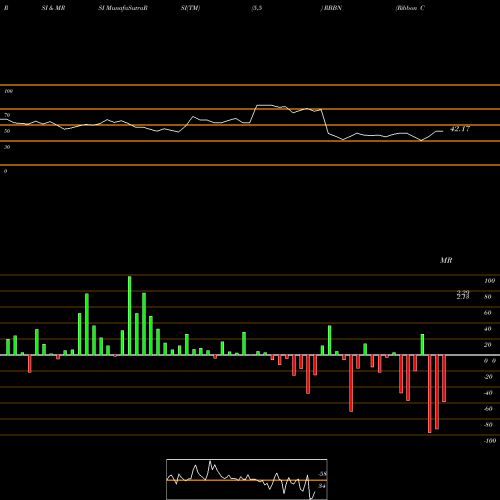The image size is (500, 500).
Task: Click the MR label above histogram
Action: tap(446, 260)
